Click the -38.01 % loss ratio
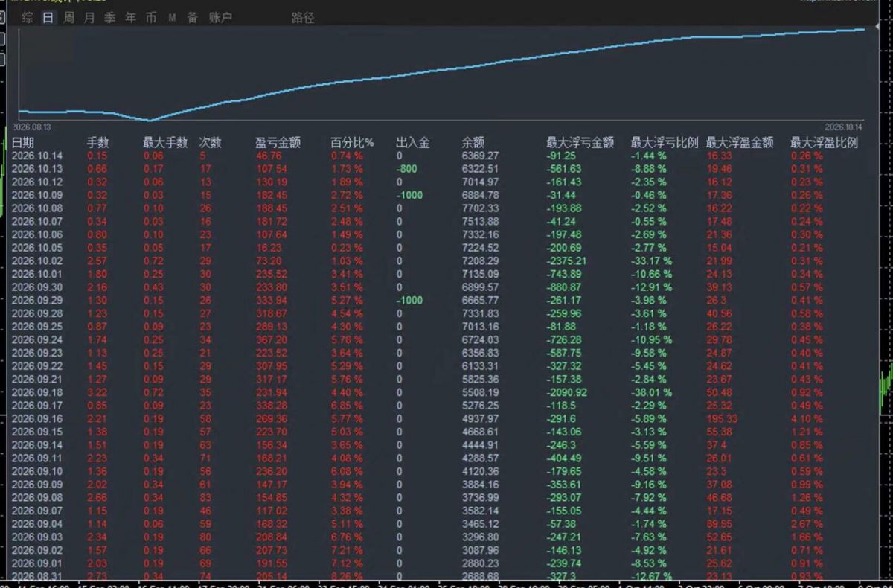 [651, 392]
